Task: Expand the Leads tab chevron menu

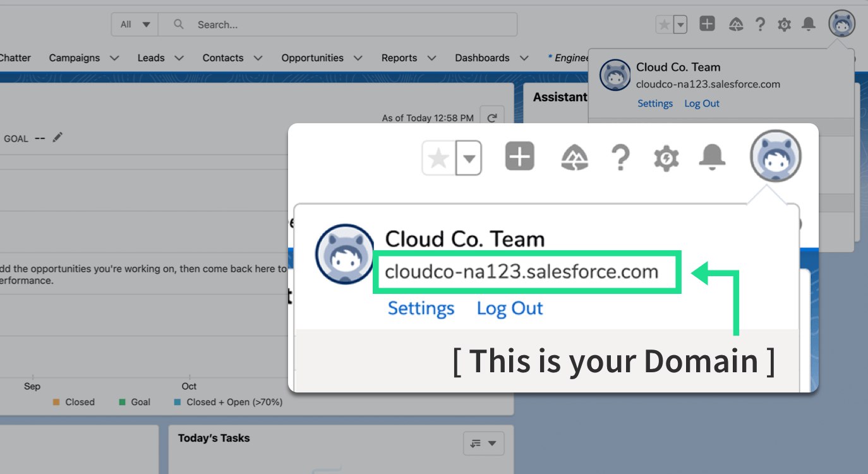Action: click(179, 58)
